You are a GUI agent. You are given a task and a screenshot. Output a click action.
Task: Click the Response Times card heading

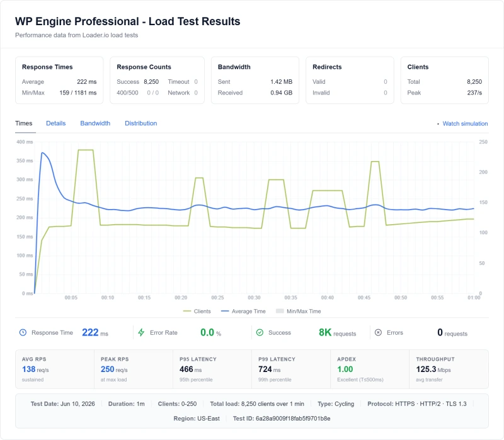click(x=47, y=67)
